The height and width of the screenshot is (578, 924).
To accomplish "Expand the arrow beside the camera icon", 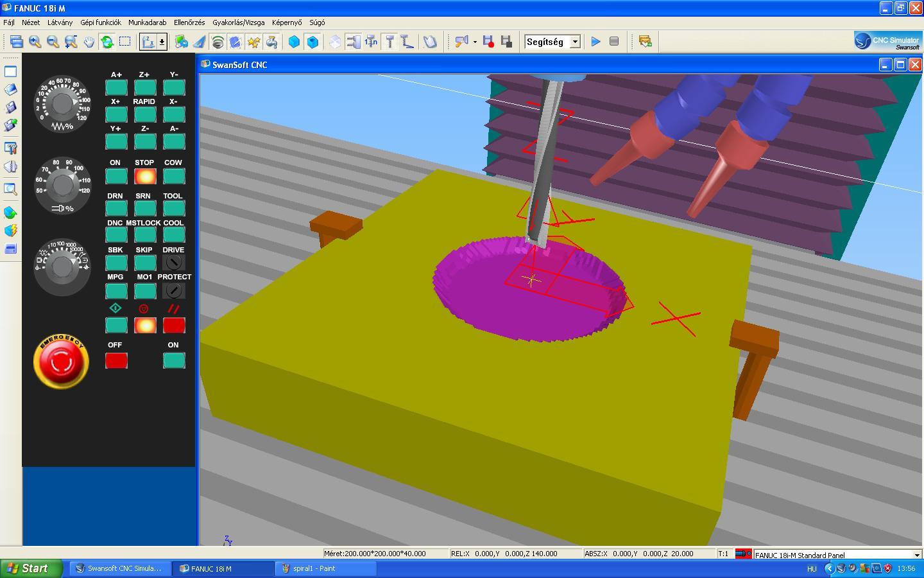I will click(x=475, y=42).
